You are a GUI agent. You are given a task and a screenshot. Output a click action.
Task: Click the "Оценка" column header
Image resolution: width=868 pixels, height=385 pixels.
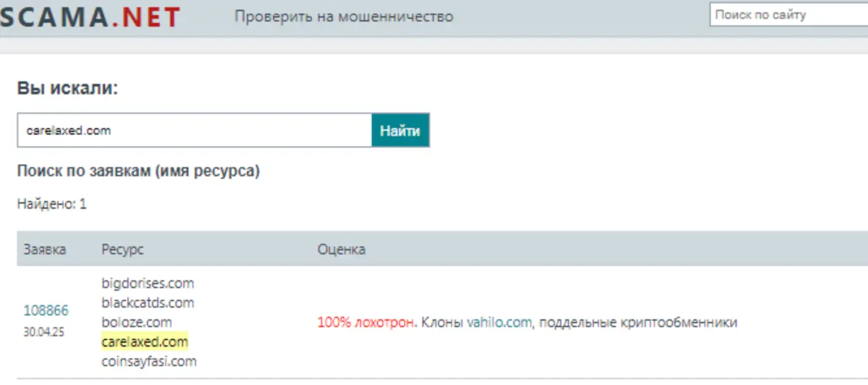340,249
